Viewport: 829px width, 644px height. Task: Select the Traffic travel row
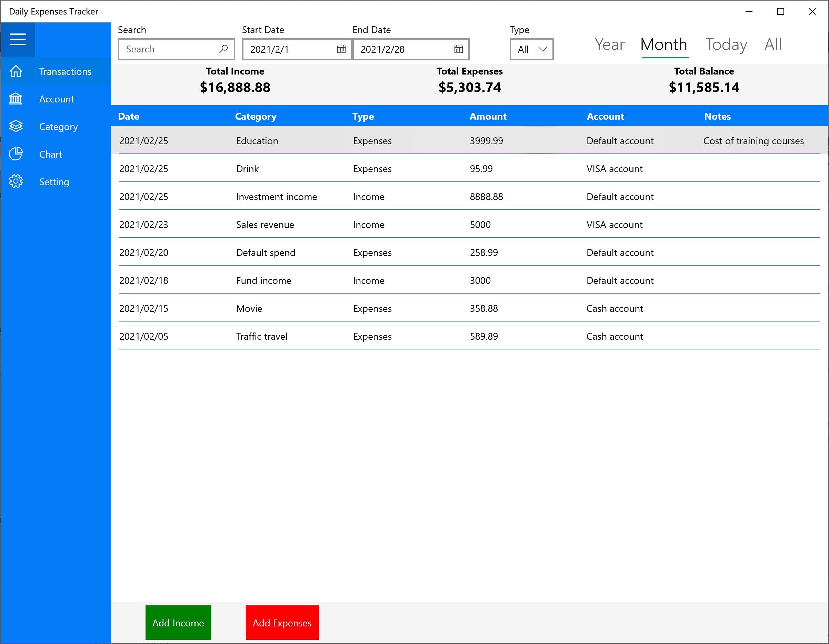click(470, 336)
